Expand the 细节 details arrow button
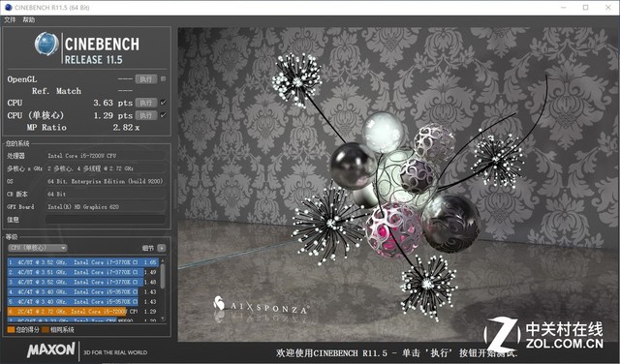This screenshot has height=364, width=620. click(162, 248)
